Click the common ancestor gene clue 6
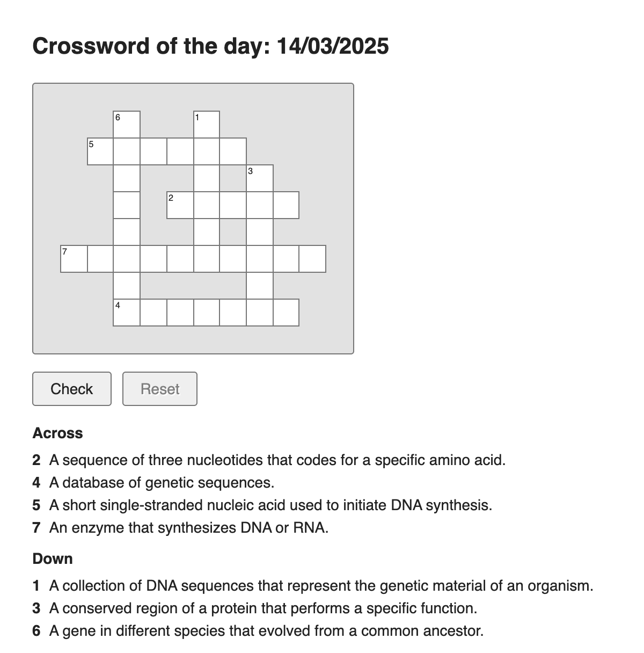 click(x=258, y=631)
